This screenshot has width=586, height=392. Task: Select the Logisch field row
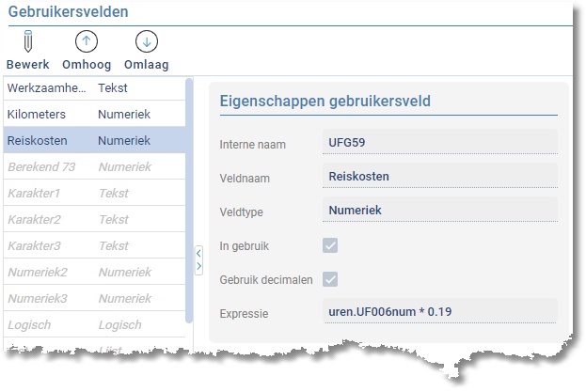(92, 324)
